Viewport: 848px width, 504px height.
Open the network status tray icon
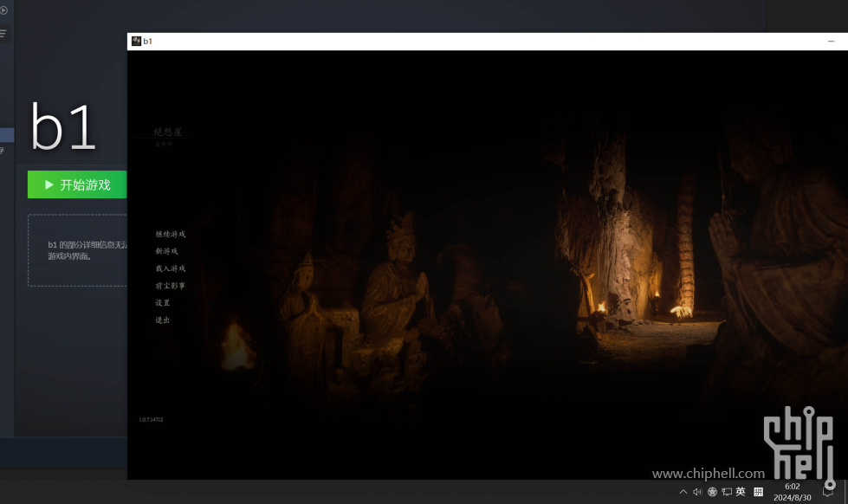(x=727, y=492)
